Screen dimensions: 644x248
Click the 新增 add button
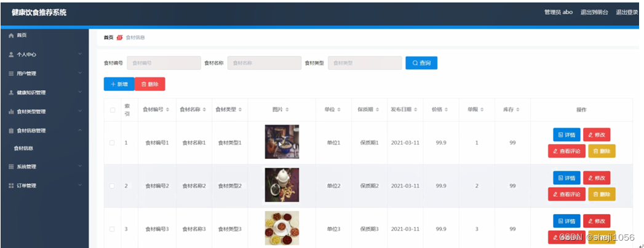click(119, 84)
